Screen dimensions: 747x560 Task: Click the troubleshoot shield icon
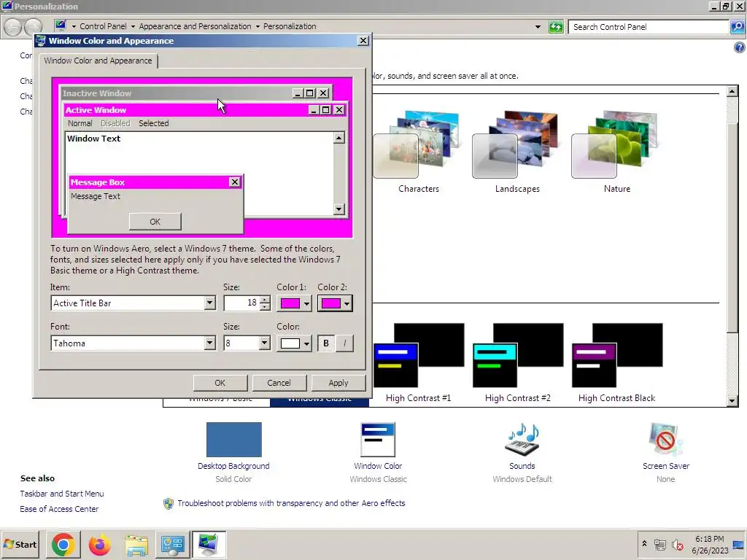click(x=169, y=503)
